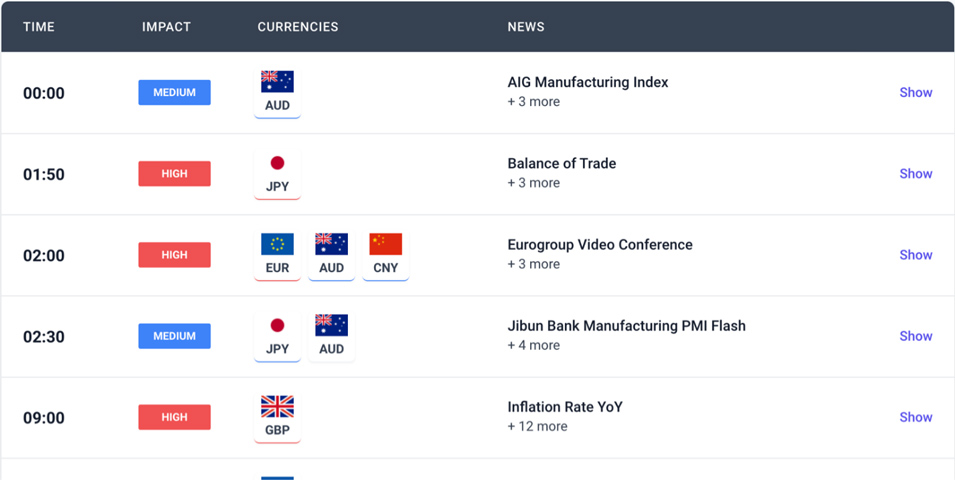Click the Currencies column header

(x=298, y=27)
